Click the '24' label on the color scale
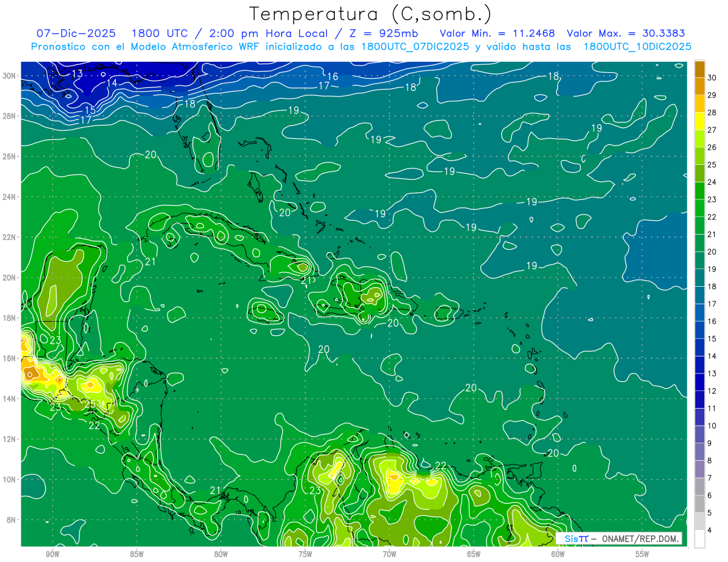The height and width of the screenshot is (562, 728). [712, 182]
